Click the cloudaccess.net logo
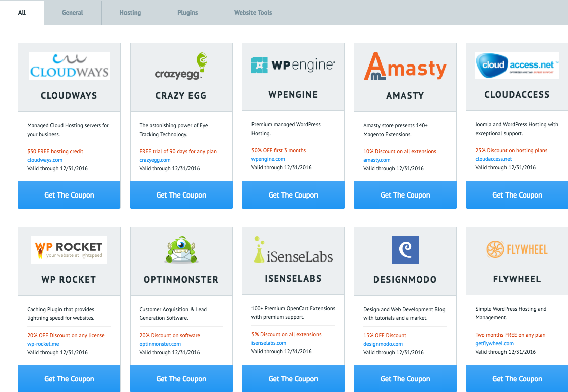Screen dimensions: 568x392 [517, 65]
